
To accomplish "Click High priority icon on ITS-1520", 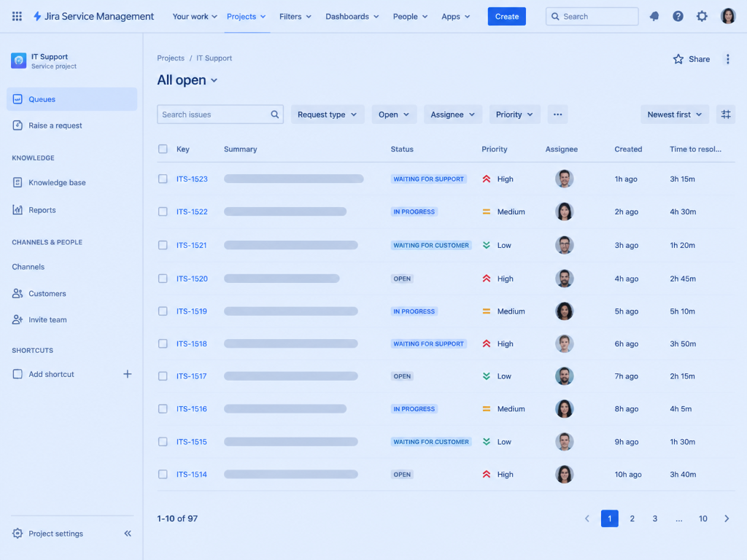I will click(x=487, y=279).
